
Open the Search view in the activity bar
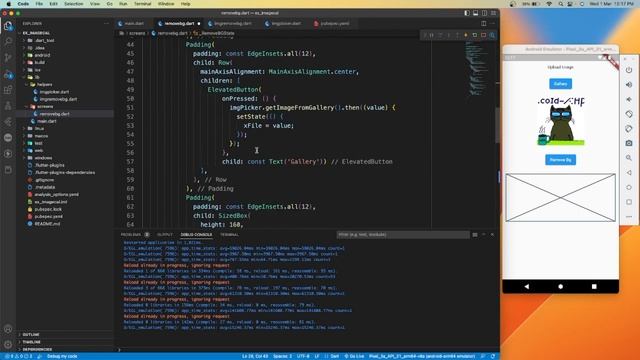click(8, 41)
